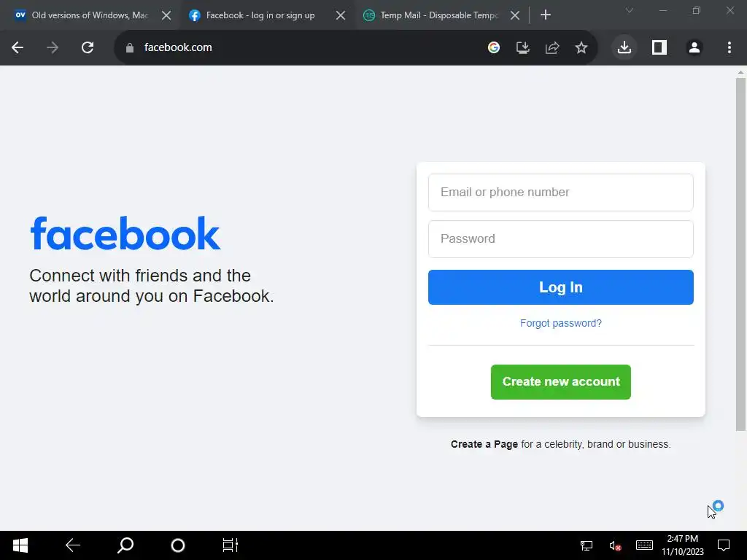Open the three-dot browser menu

(729, 47)
